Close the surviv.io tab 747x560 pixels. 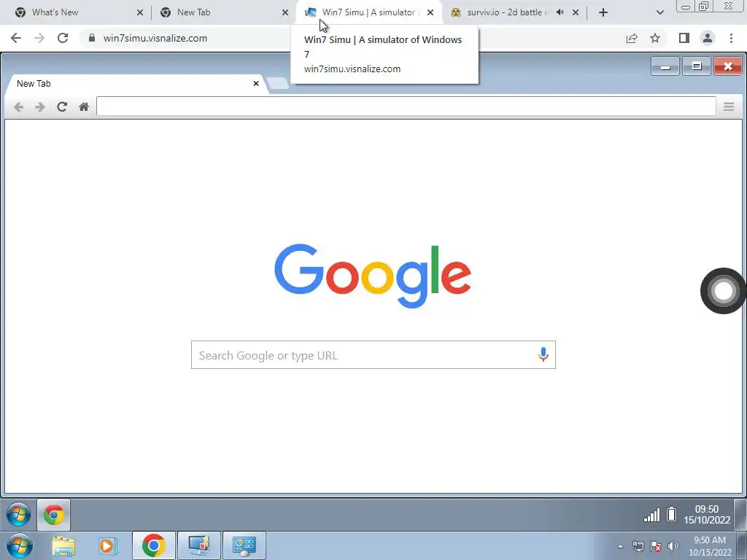576,13
